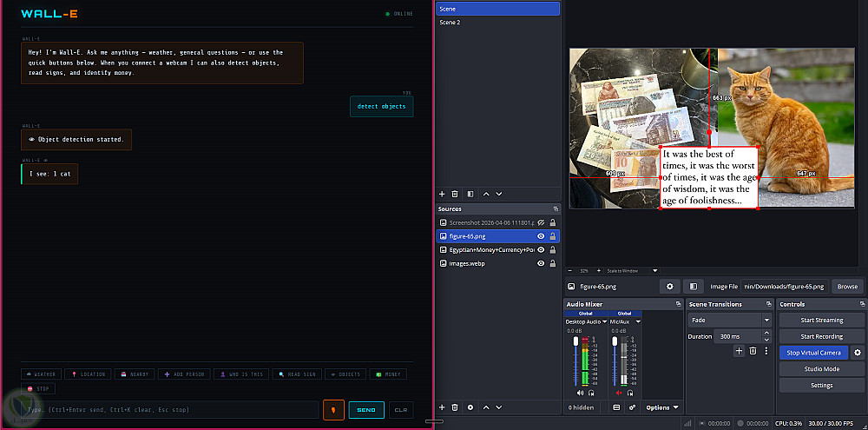Undock the Sources panel

point(556,208)
